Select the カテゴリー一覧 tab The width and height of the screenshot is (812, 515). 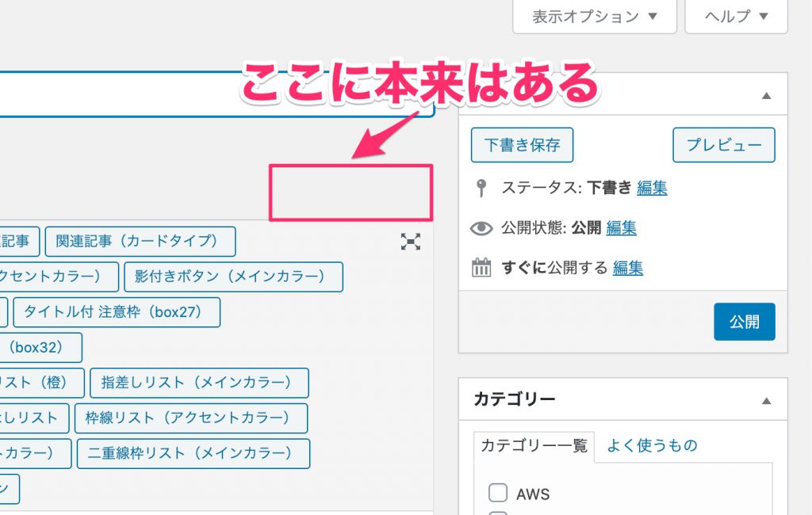(x=533, y=446)
